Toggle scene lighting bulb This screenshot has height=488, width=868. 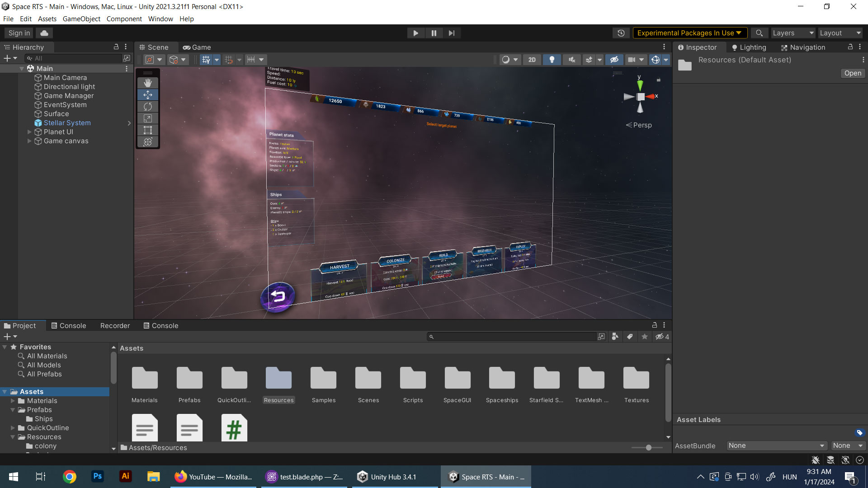pos(552,60)
